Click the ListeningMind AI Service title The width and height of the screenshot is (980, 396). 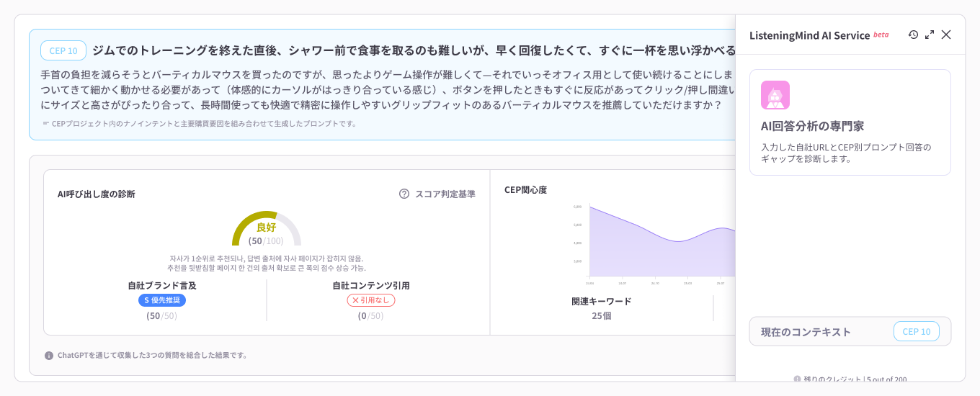pos(810,35)
